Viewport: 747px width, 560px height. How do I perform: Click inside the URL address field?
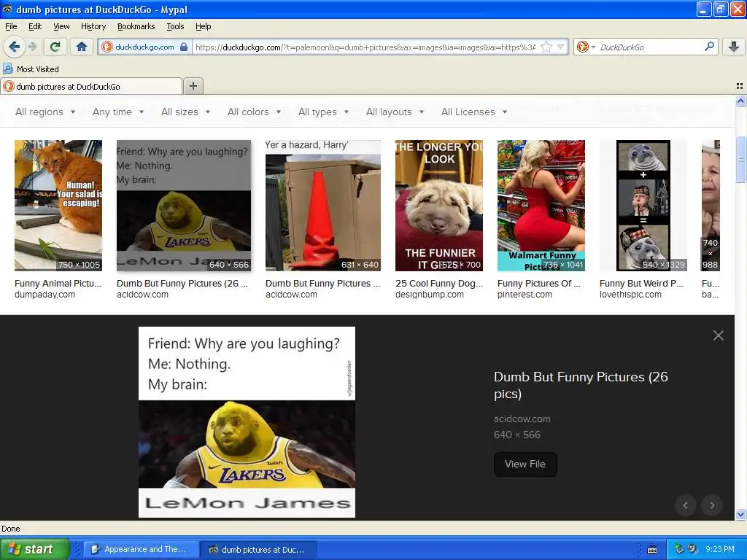click(365, 47)
